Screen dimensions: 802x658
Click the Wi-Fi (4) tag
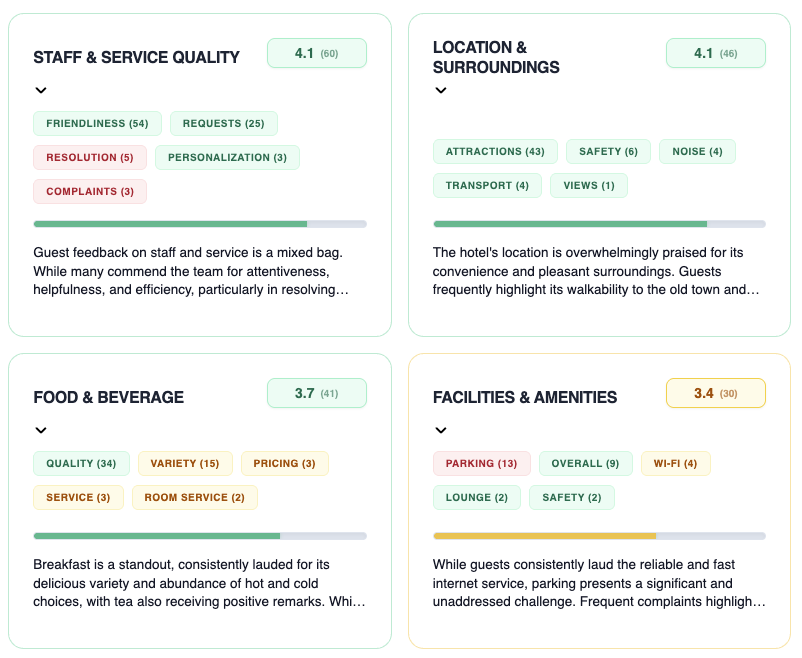pos(676,463)
